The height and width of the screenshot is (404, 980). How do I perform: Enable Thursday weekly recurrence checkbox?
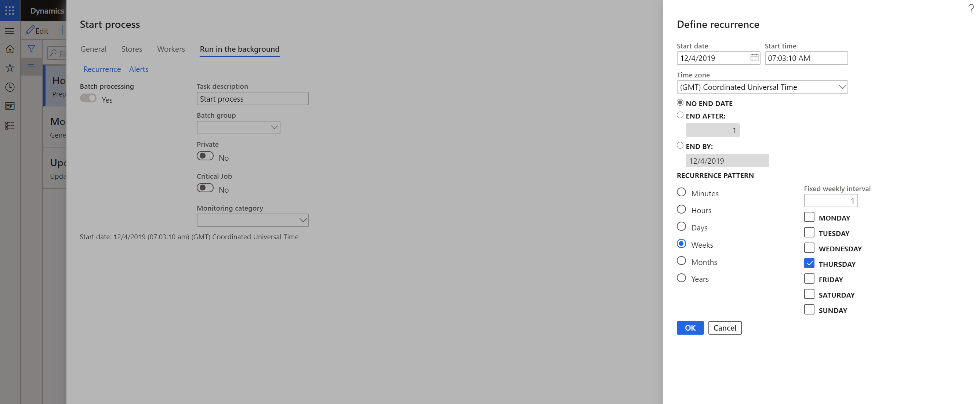click(x=809, y=263)
